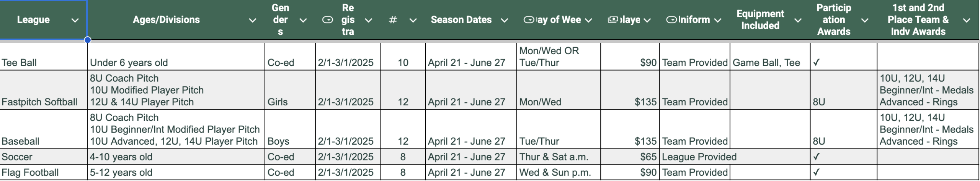This screenshot has height=181, width=980.
Task: Click the chip icon beside Day of Week header
Action: pyautogui.click(x=529, y=20)
